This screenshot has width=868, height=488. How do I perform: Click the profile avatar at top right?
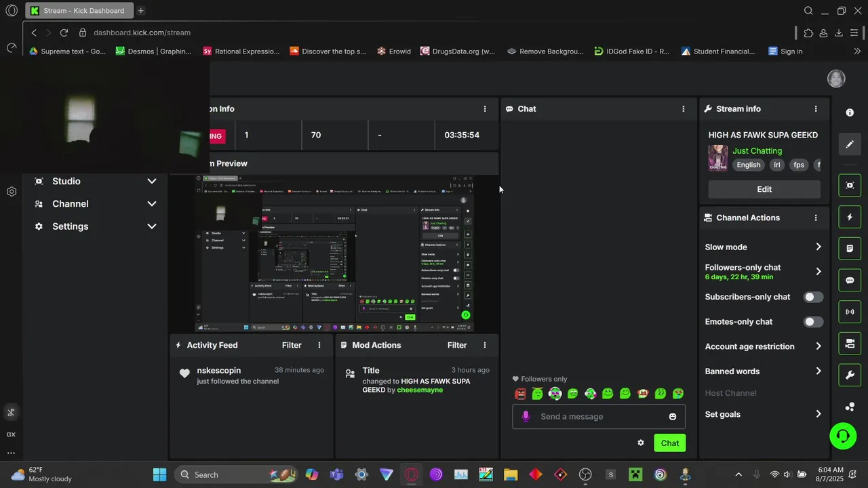click(x=836, y=78)
